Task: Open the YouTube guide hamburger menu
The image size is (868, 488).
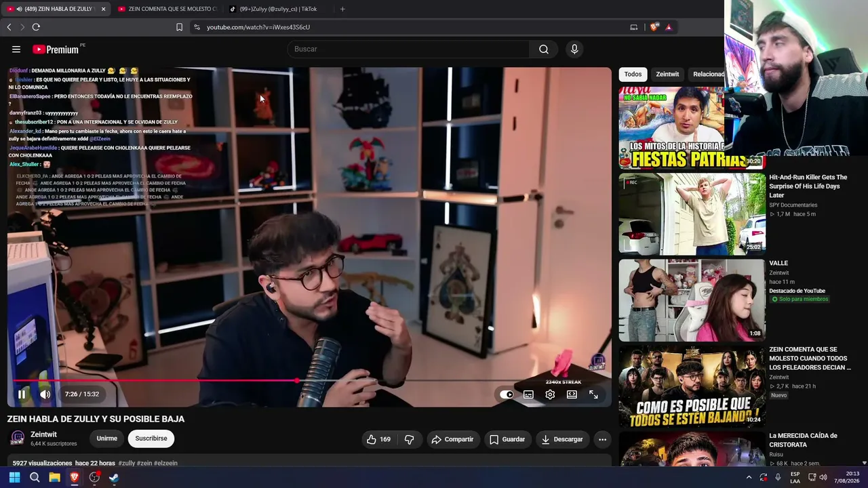Action: point(16,49)
